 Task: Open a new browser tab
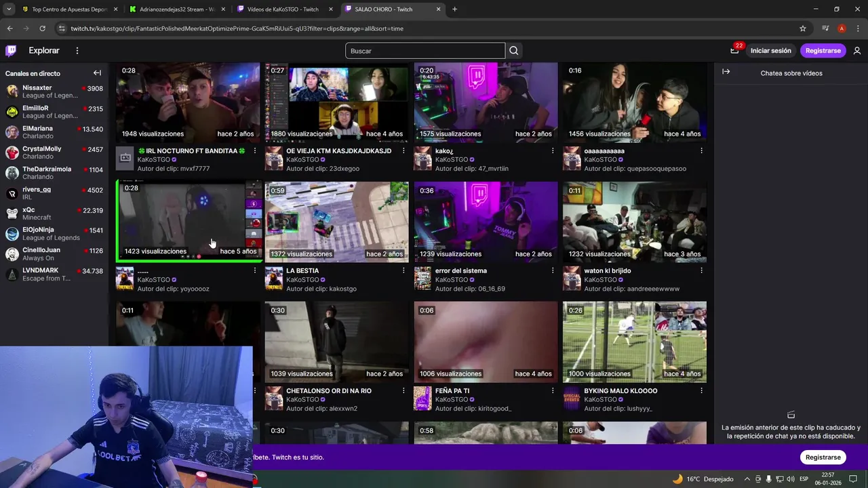click(x=454, y=9)
